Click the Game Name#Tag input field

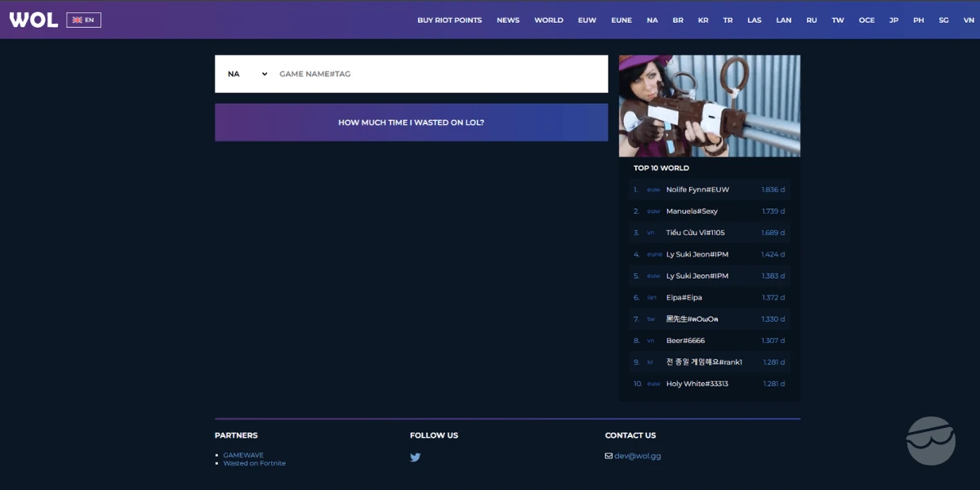pyautogui.click(x=441, y=73)
